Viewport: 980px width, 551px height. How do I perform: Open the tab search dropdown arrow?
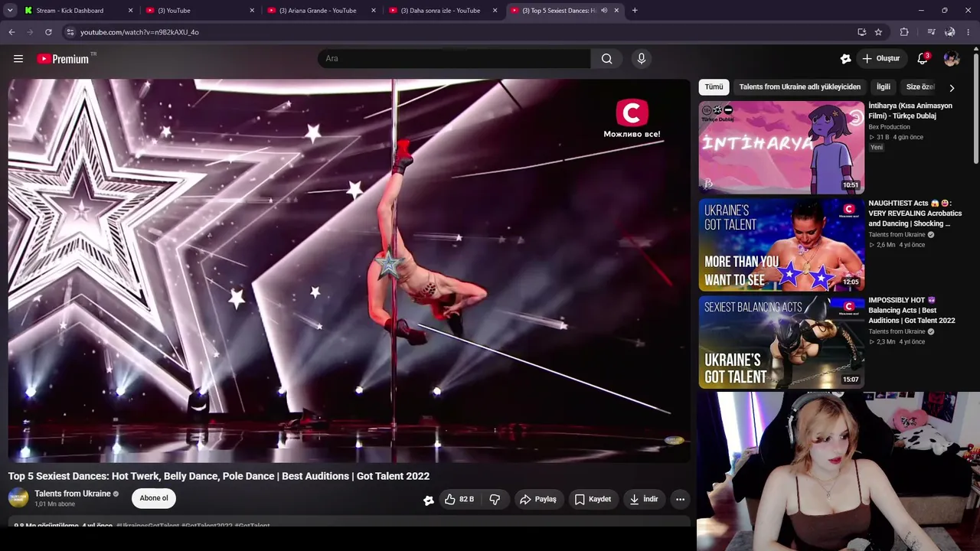10,11
